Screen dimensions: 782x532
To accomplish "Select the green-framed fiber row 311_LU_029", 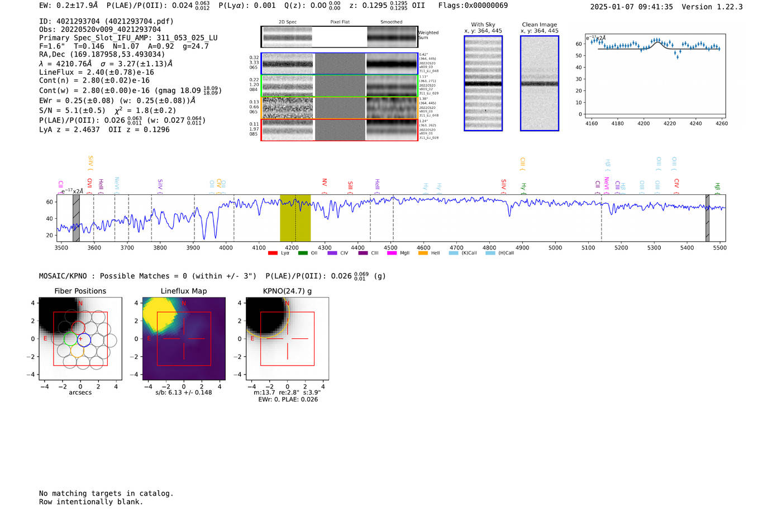I will coord(339,86).
